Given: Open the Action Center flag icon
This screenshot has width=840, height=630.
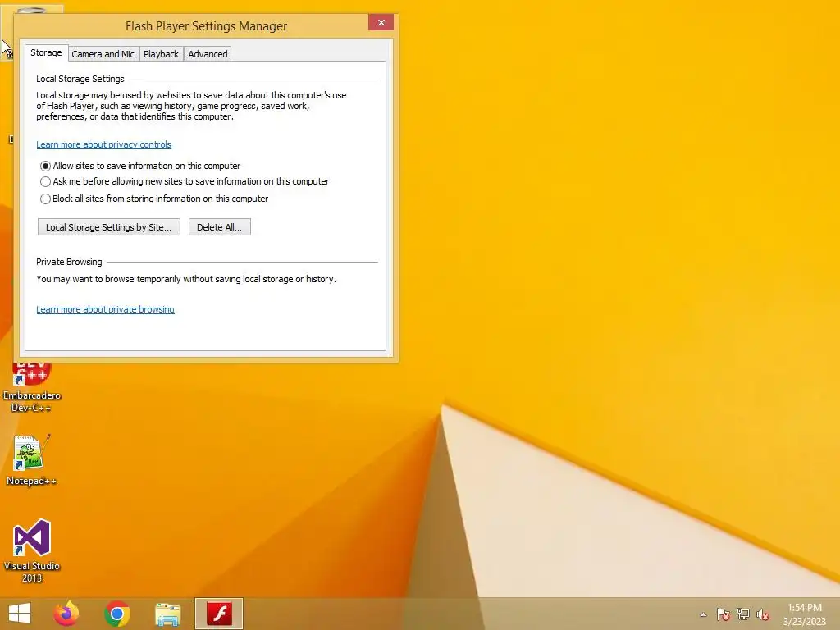Looking at the screenshot, I should click(724, 614).
